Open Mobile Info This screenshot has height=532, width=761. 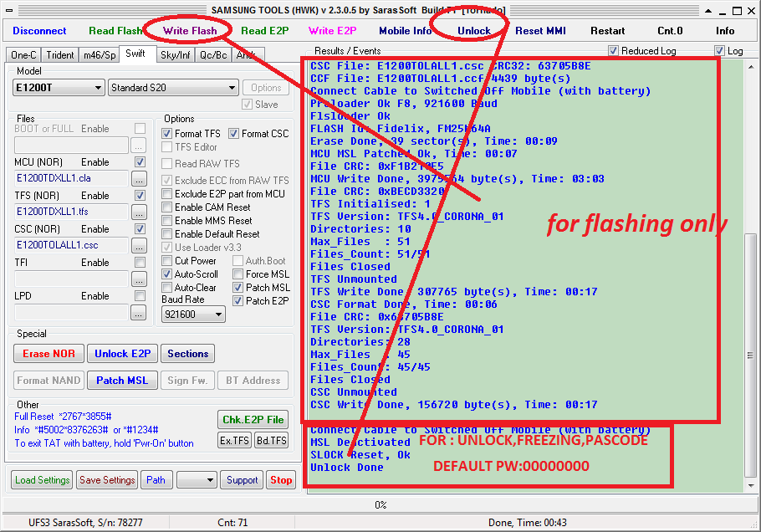(x=406, y=31)
